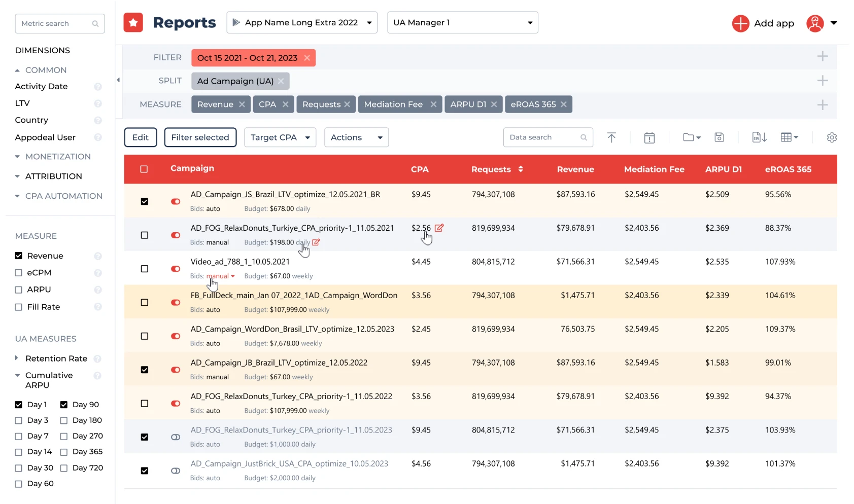Remove the Requests measure chip
The image size is (854, 504).
coord(347,104)
